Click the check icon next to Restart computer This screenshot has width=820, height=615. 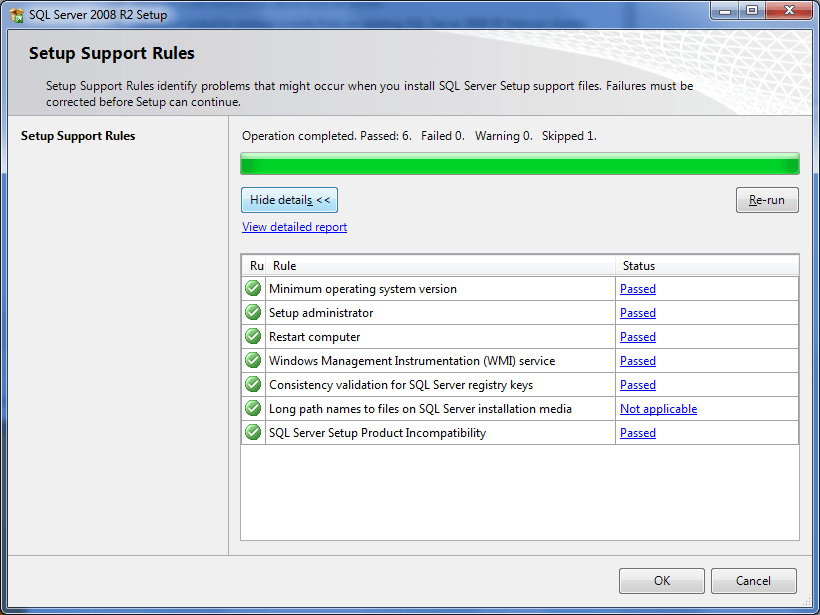click(x=252, y=336)
